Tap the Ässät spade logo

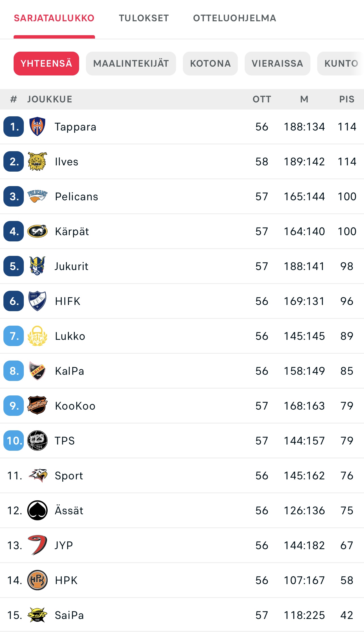click(x=37, y=510)
